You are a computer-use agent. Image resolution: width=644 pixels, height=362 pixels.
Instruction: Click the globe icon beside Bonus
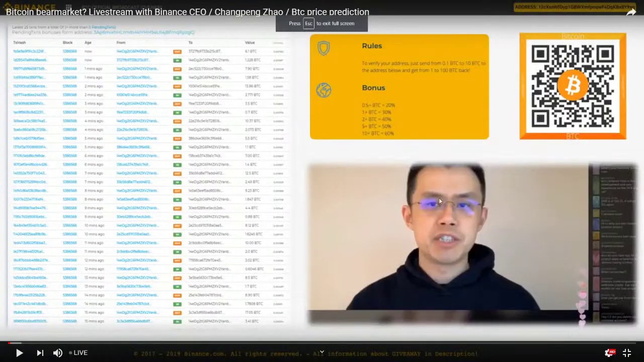pos(324,90)
